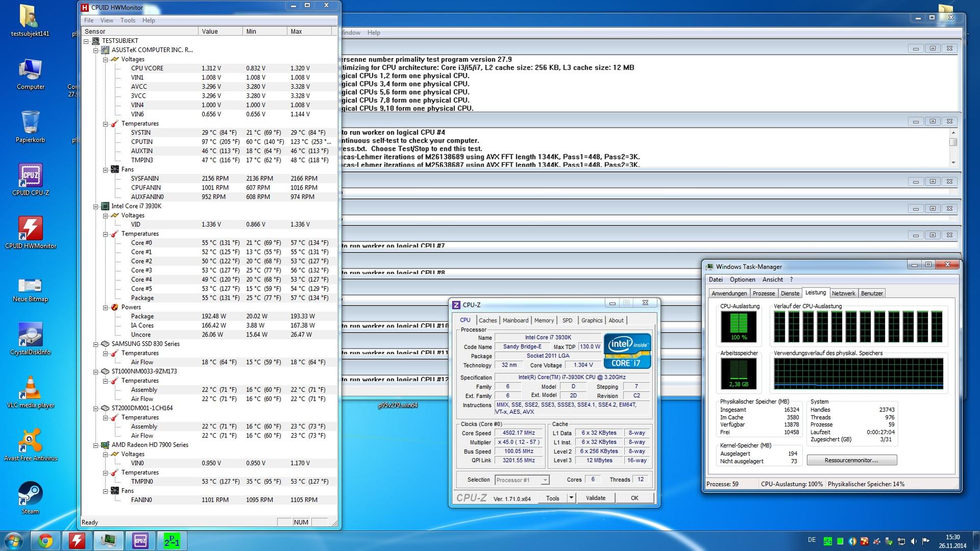The width and height of the screenshot is (980, 551).
Task: Switch to Prime95 via its taskbar icon
Action: [172, 540]
